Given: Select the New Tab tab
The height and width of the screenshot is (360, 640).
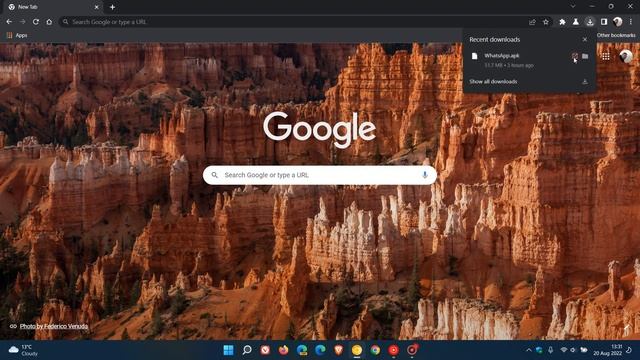Looking at the screenshot, I should point(53,7).
